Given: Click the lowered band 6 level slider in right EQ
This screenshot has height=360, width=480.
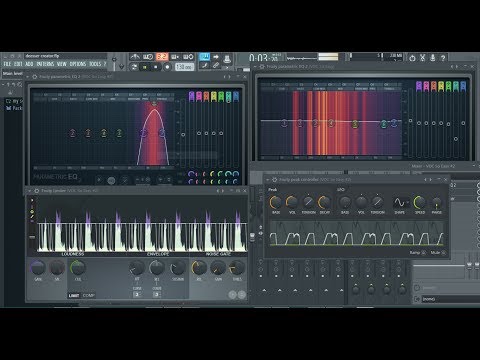Looking at the screenshot, I should (x=456, y=139).
